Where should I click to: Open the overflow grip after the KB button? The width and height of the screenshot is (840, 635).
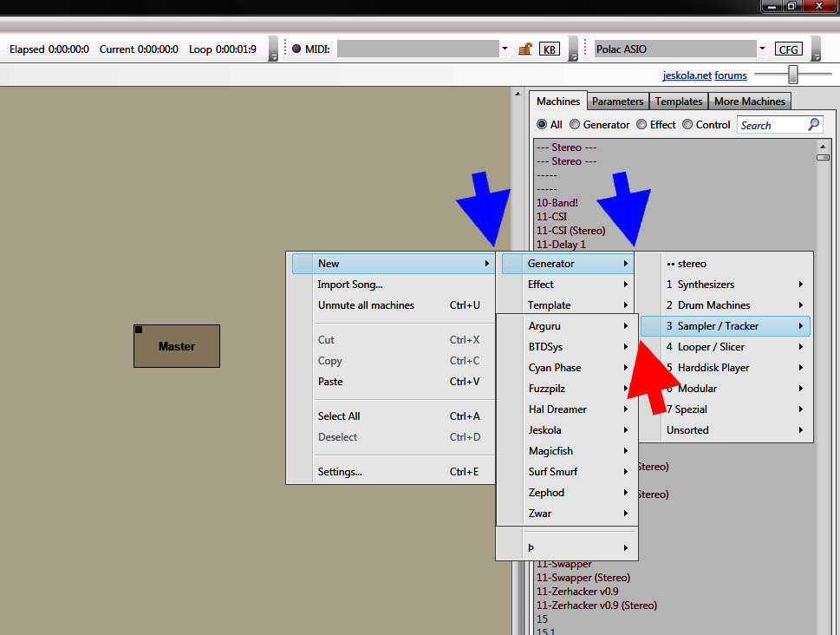(x=573, y=49)
